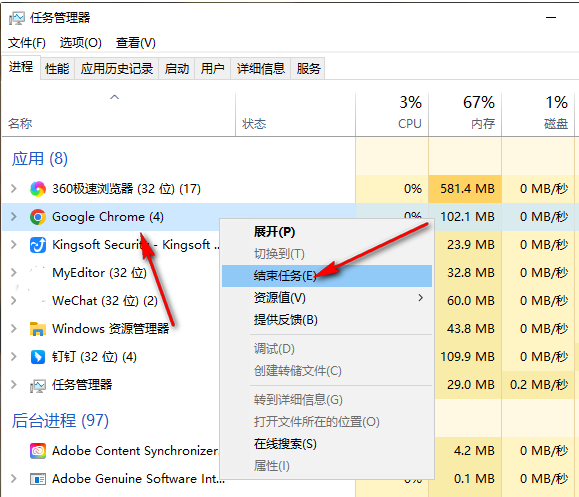Expand the WeChat process group
This screenshot has width=579, height=497.
click(x=14, y=301)
